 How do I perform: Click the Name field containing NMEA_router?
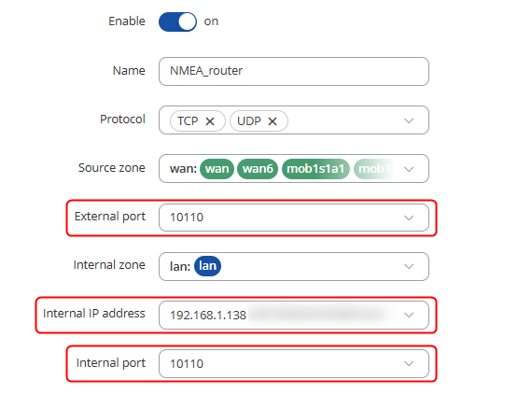[x=293, y=71]
